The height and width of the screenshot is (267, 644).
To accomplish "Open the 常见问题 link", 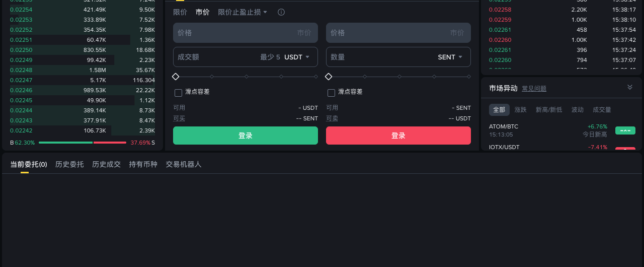I will (x=534, y=89).
